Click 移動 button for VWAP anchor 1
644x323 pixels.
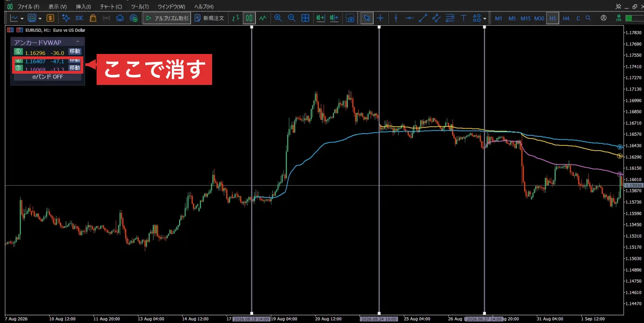[x=75, y=52]
